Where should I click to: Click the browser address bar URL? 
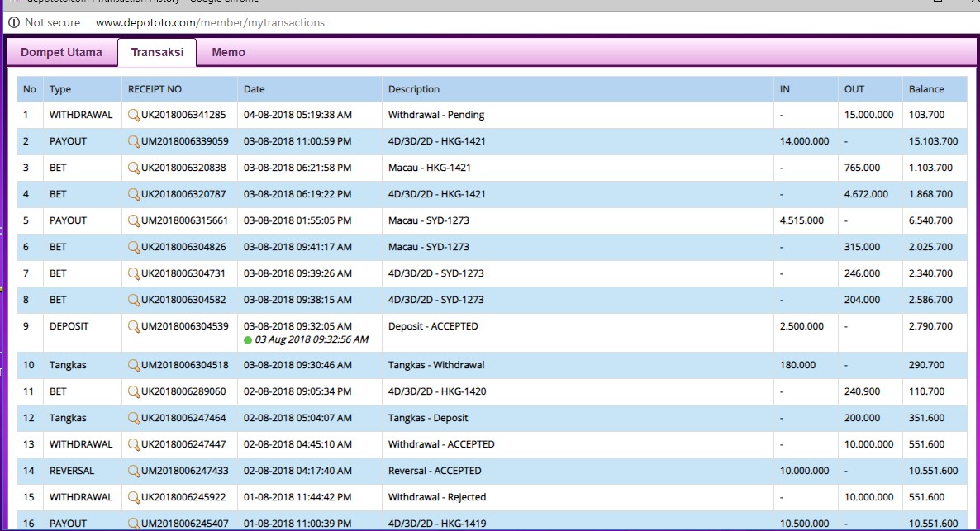coord(210,22)
